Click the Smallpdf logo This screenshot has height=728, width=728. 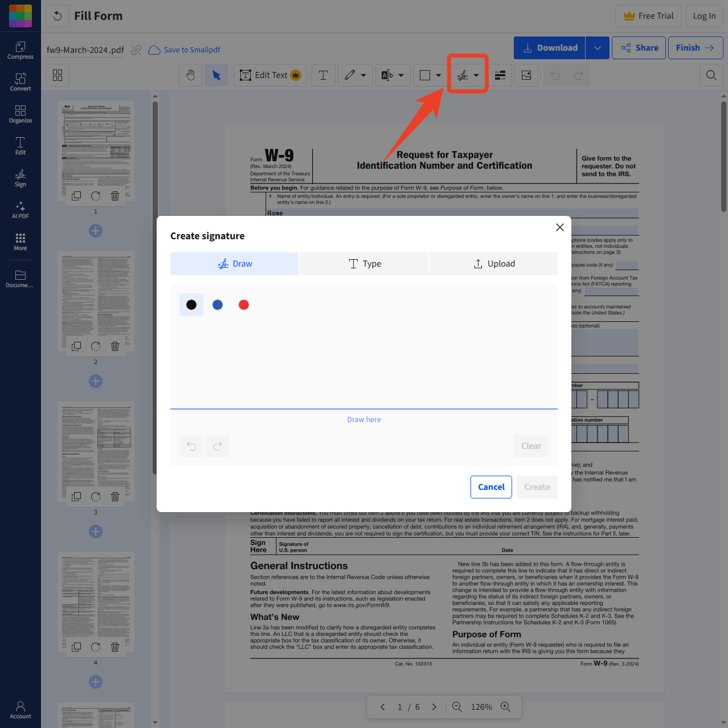[x=21, y=16]
